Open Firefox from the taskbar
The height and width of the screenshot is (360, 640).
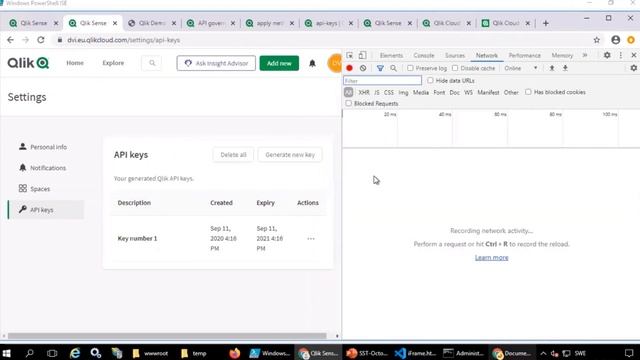tap(235, 353)
